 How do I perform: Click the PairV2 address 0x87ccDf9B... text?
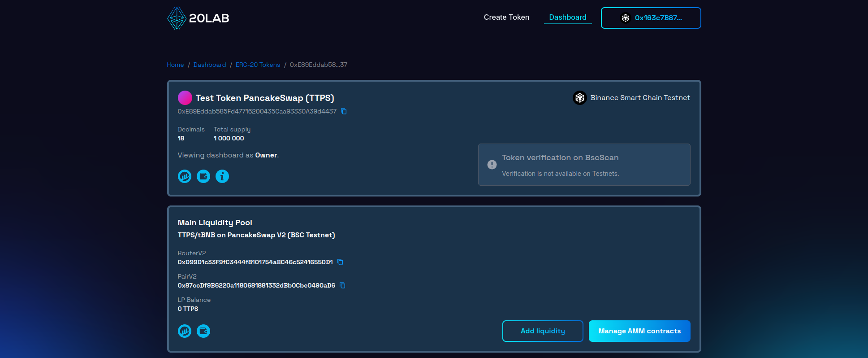(x=256, y=285)
